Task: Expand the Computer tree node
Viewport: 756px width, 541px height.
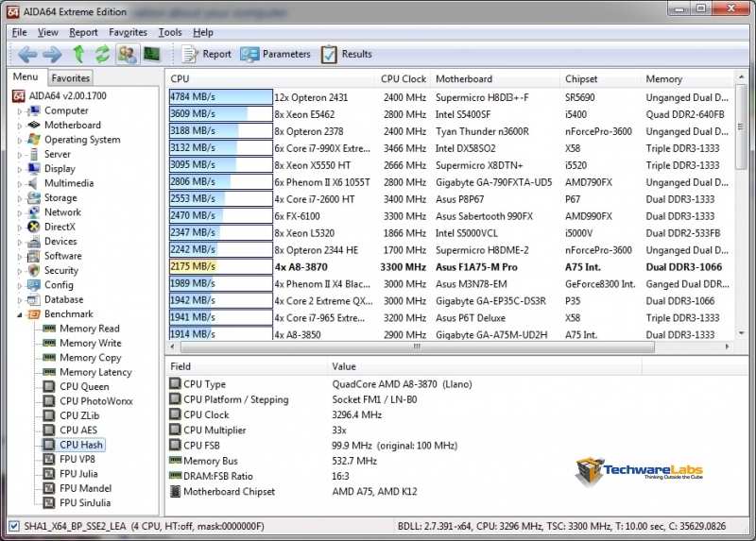Action: click(x=18, y=110)
